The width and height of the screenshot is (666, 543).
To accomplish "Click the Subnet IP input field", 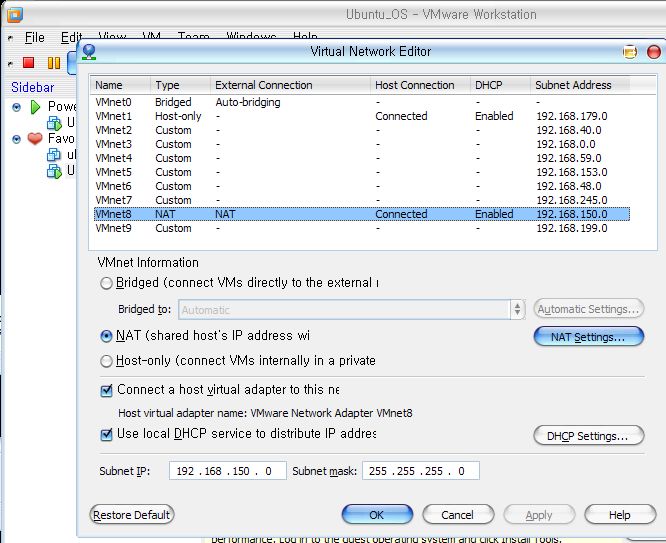I will coord(228,471).
